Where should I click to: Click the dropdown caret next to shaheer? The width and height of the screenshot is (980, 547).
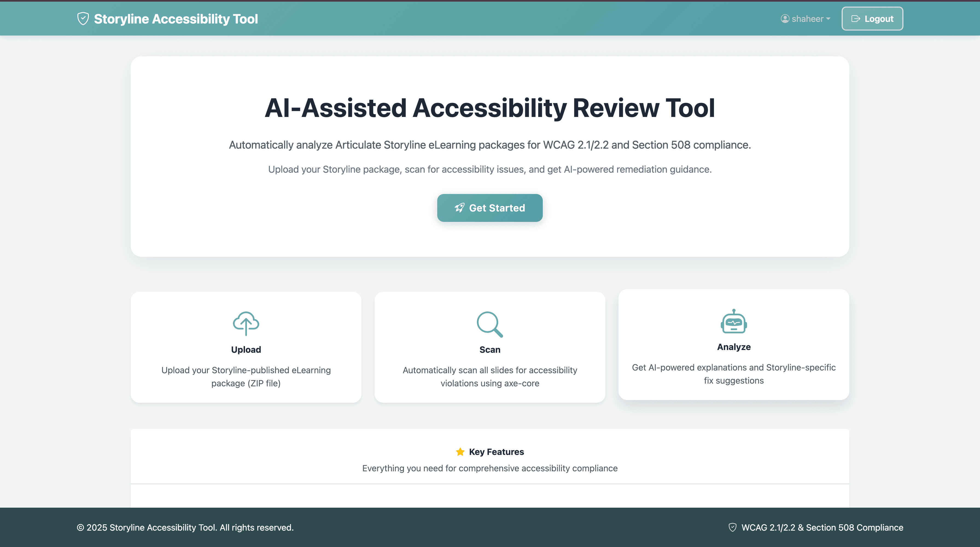pyautogui.click(x=828, y=19)
